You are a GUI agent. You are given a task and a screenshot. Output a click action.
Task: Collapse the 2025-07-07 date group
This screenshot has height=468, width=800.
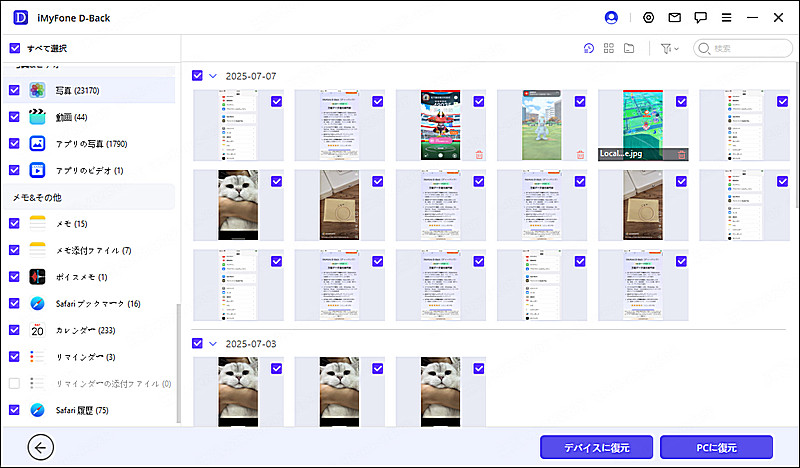[213, 75]
